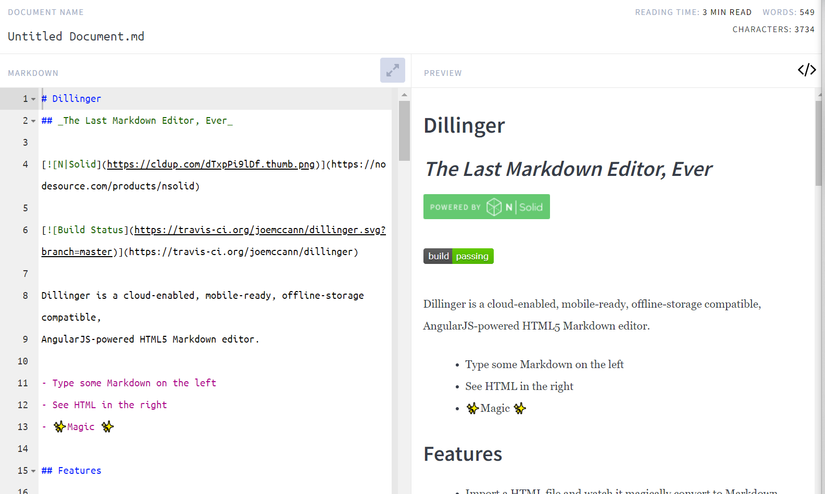Click '- Type some Markdown on the left' source line
Viewport: 825px width, 494px height.
(129, 383)
